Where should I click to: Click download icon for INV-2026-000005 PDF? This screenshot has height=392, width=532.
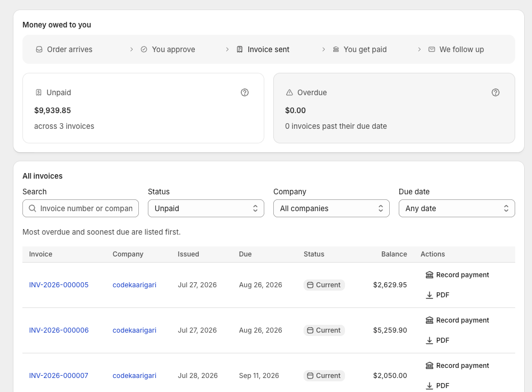pos(429,295)
